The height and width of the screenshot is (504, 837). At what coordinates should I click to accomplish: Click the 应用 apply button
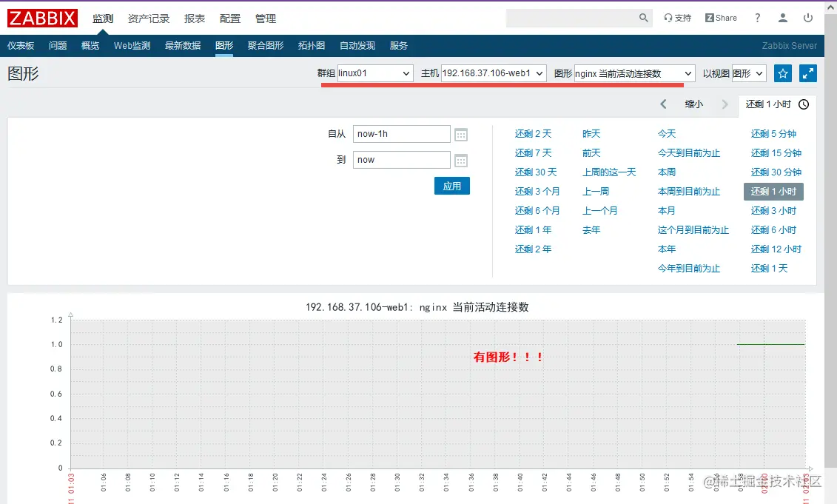[451, 187]
